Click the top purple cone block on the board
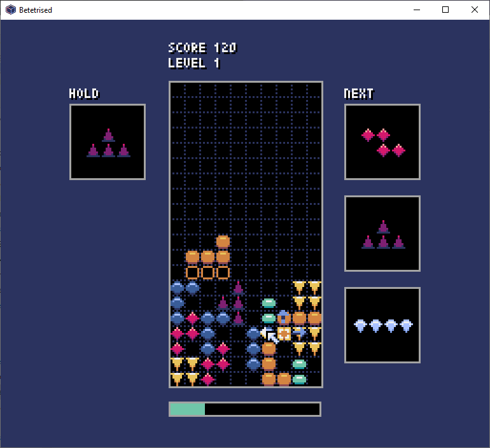Viewport: 490px width, 448px height. [239, 288]
